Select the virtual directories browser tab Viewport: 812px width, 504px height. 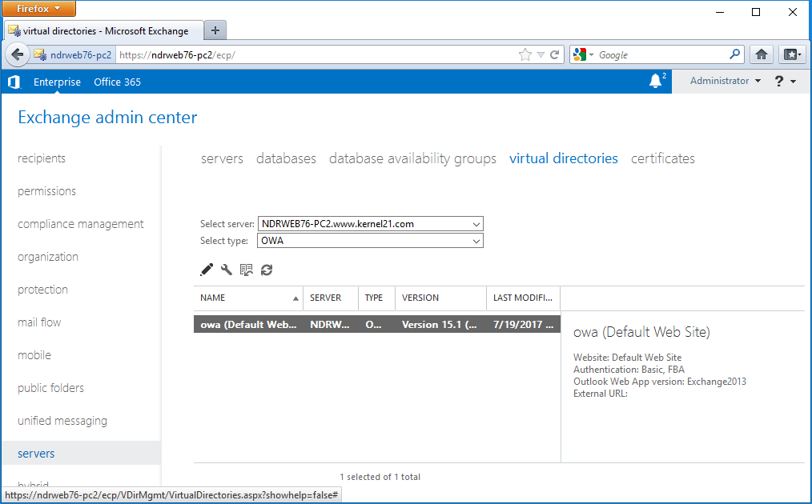(x=103, y=30)
